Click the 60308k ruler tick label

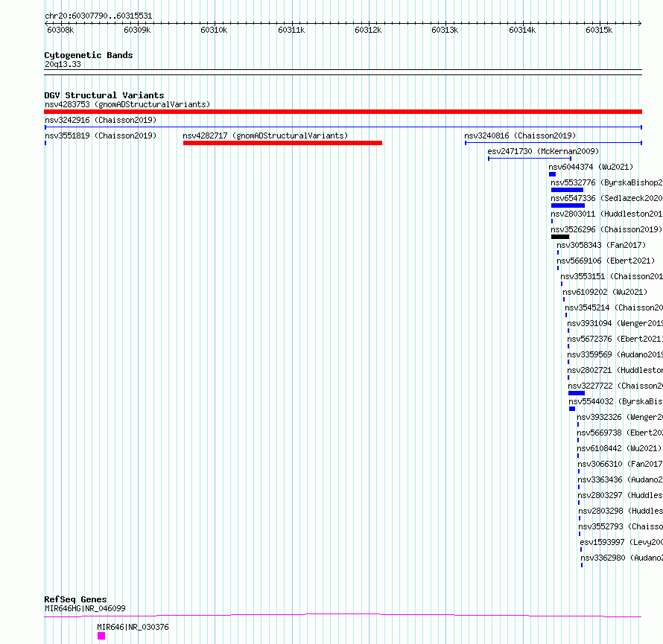point(60,31)
